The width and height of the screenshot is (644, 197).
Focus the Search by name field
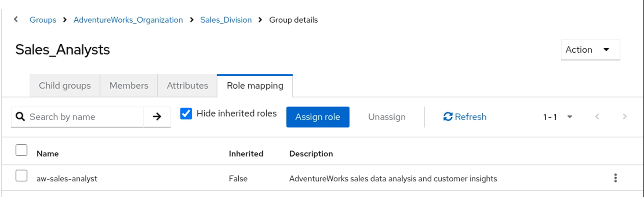pos(84,117)
